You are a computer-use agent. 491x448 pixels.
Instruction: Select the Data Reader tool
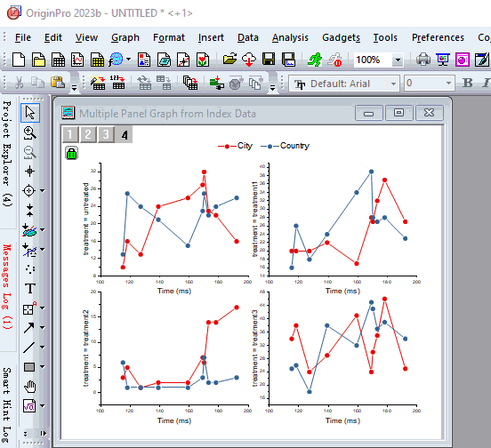coord(29,190)
